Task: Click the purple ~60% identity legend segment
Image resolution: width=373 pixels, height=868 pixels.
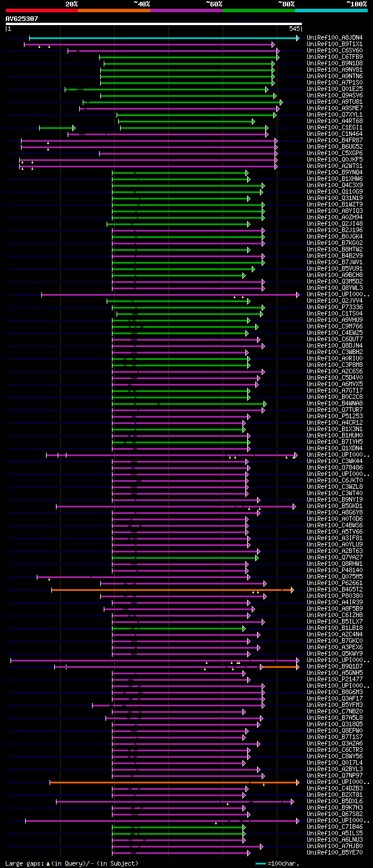Action: 186,10
